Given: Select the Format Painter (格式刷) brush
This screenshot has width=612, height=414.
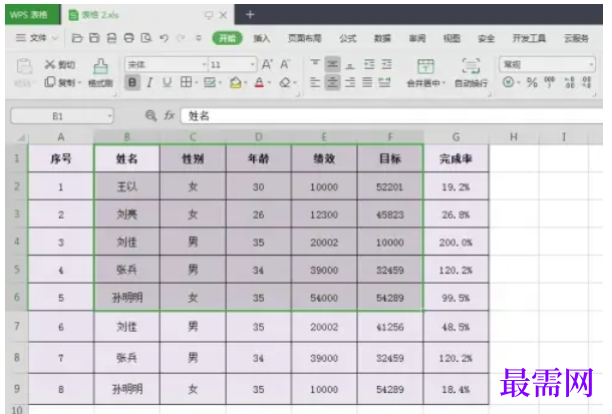Looking at the screenshot, I should pyautogui.click(x=100, y=73).
